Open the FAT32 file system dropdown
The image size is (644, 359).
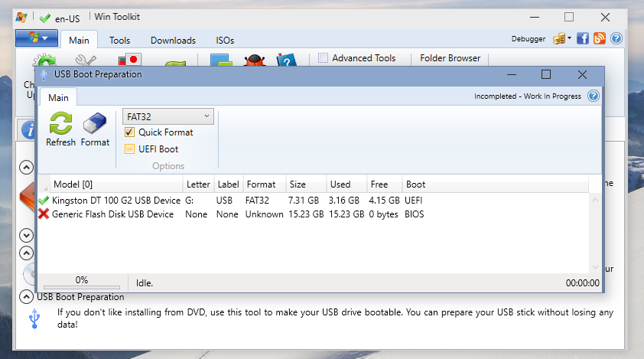coord(168,116)
